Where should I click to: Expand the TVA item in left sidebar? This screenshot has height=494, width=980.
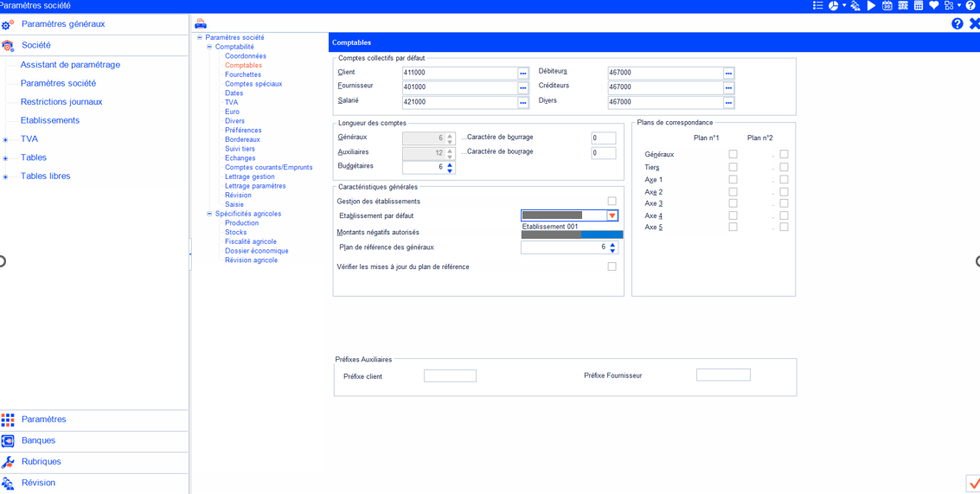point(6,139)
